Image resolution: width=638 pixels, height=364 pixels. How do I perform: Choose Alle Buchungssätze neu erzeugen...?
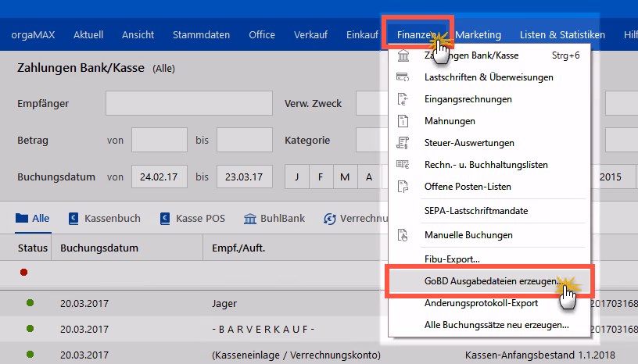[489, 325]
